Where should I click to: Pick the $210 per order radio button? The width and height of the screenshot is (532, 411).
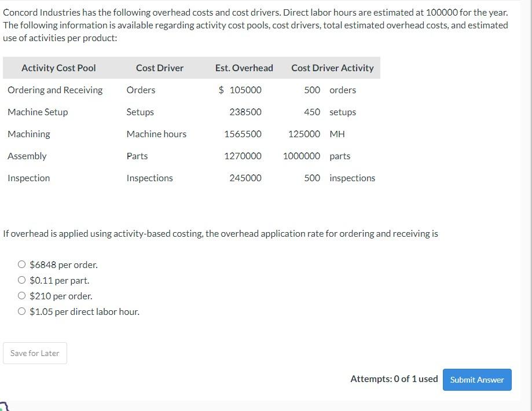point(22,296)
